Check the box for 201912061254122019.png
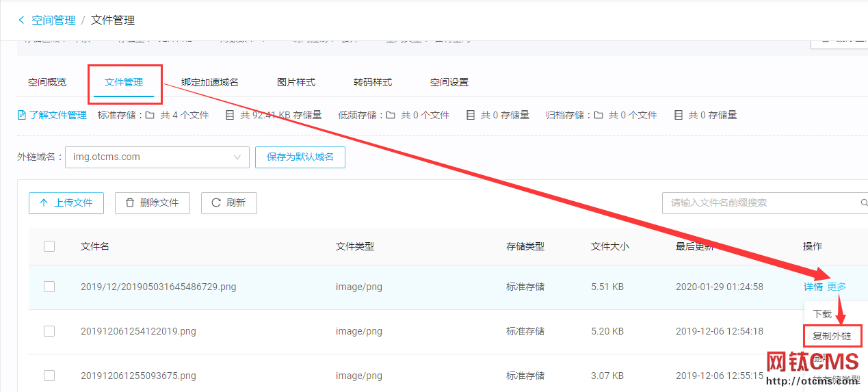Image resolution: width=868 pixels, height=392 pixels. point(49,331)
